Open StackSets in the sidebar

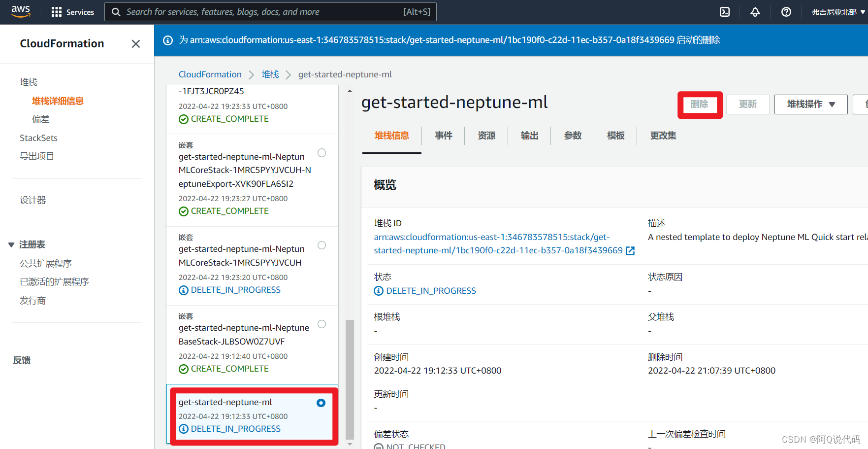[x=38, y=138]
